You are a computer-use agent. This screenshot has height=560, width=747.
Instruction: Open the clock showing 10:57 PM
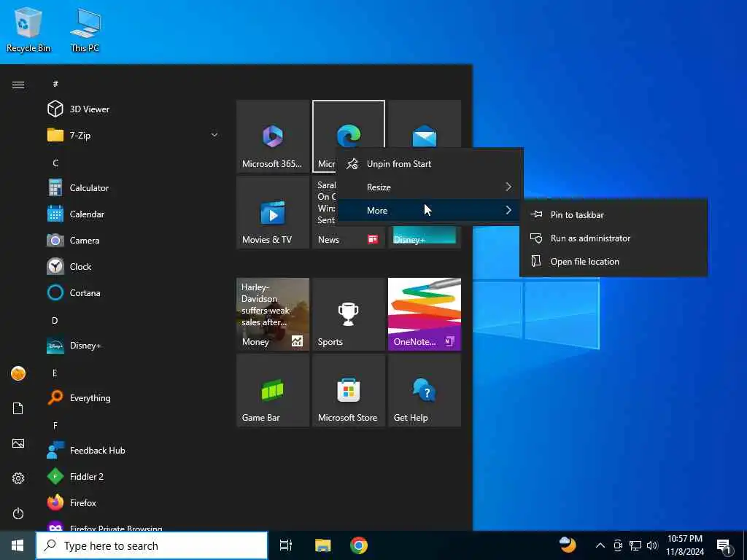pos(685,545)
